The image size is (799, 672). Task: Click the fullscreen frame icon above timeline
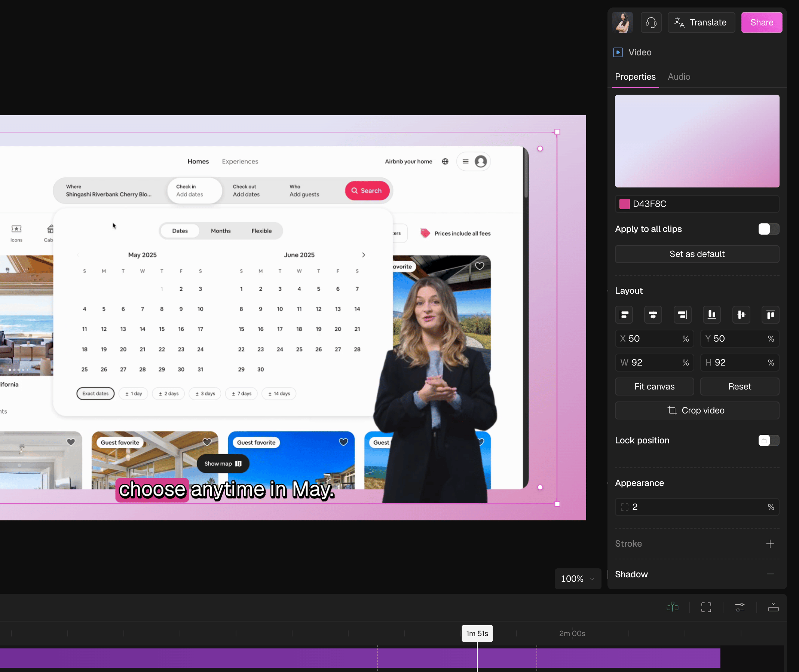[x=706, y=607]
